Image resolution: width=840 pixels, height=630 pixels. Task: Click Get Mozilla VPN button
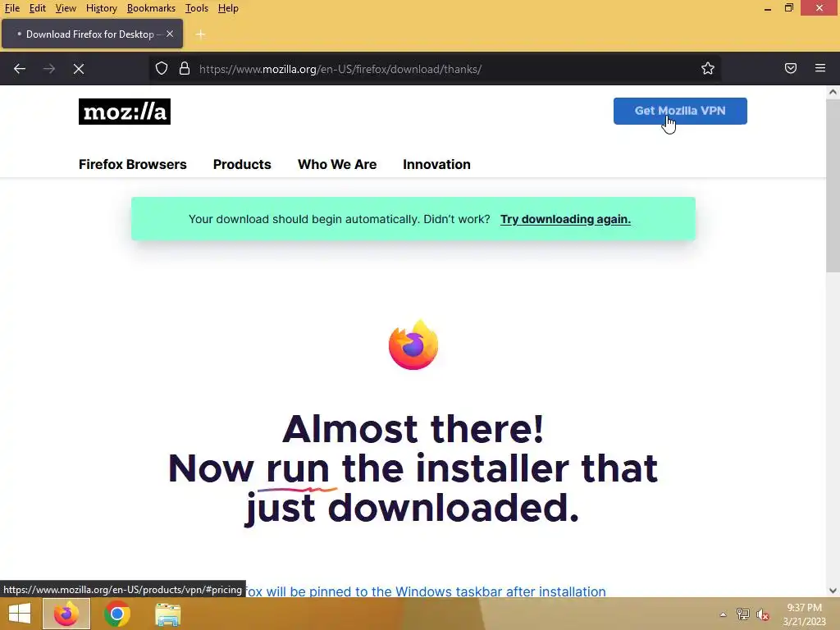point(680,111)
